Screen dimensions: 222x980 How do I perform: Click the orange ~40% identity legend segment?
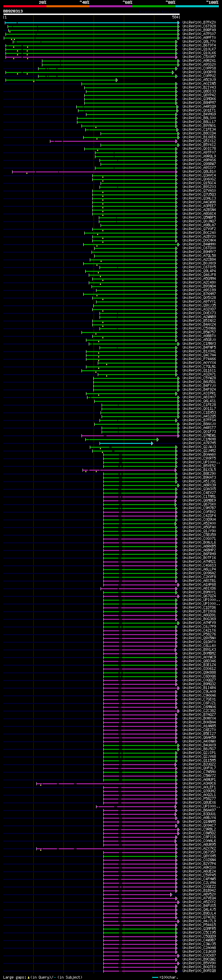coord(68,6)
